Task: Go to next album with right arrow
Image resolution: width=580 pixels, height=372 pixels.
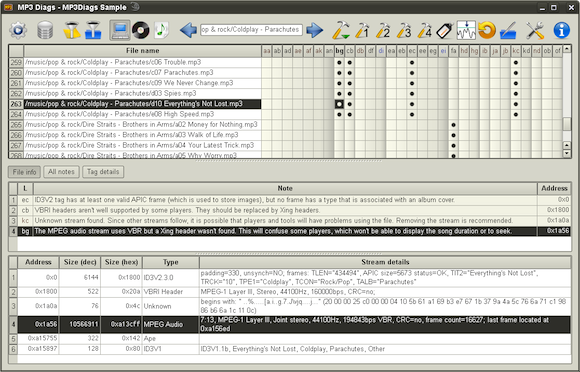Action: click(315, 30)
